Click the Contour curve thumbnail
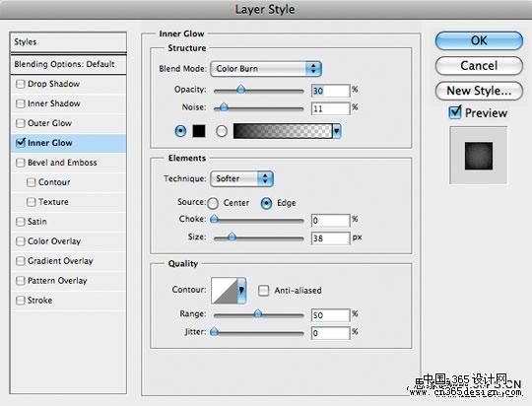The height and width of the screenshot is (406, 532). tap(225, 291)
